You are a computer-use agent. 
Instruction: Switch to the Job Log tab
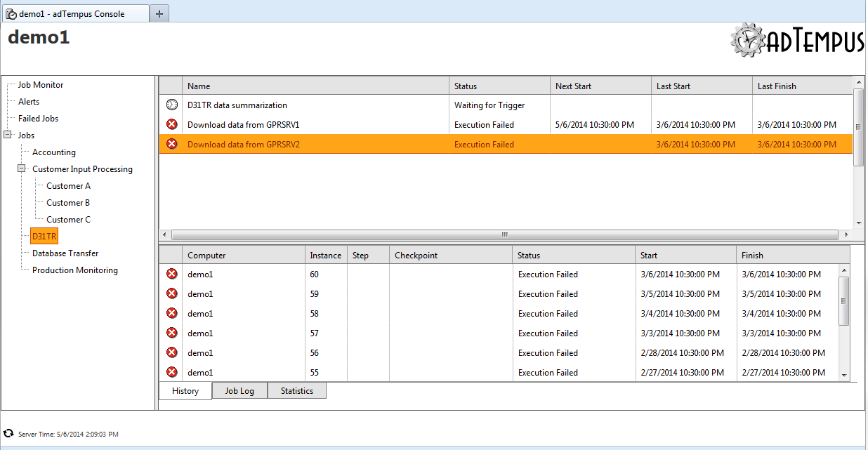[x=239, y=391]
